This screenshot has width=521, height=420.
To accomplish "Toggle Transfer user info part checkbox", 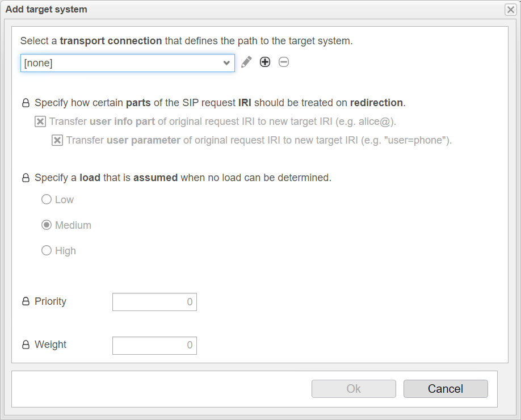I will (x=40, y=121).
